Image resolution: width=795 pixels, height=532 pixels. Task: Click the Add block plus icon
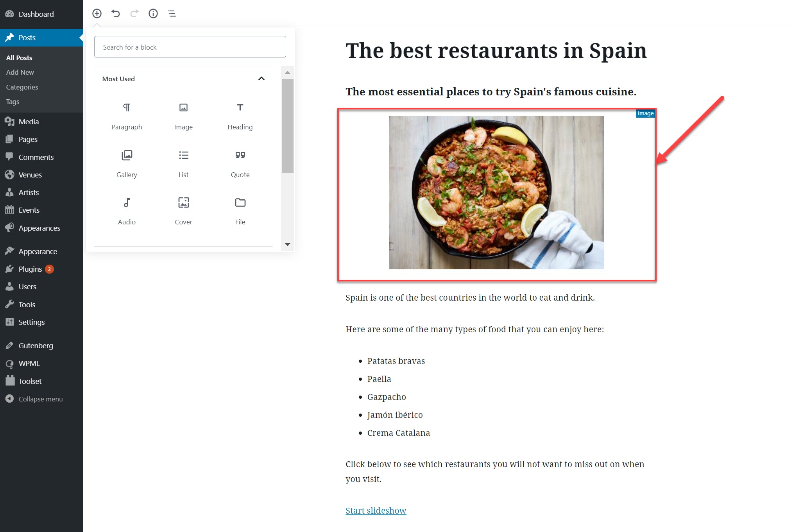tap(97, 14)
